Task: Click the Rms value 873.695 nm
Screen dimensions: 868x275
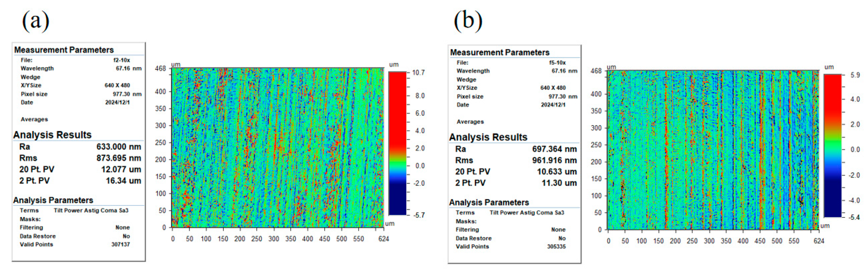Action: [x=119, y=158]
